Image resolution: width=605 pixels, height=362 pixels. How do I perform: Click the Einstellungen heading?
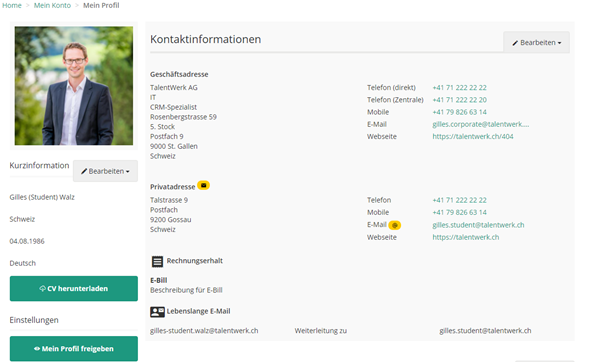click(34, 320)
